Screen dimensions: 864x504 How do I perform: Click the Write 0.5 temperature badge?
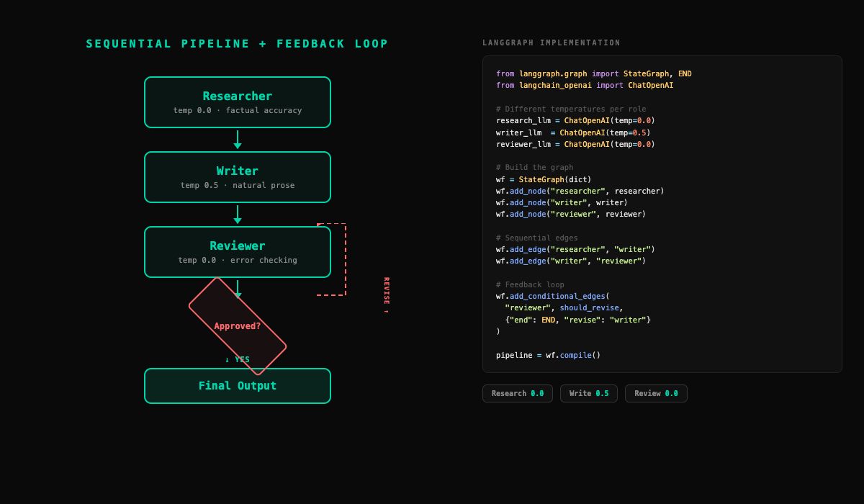(x=588, y=394)
